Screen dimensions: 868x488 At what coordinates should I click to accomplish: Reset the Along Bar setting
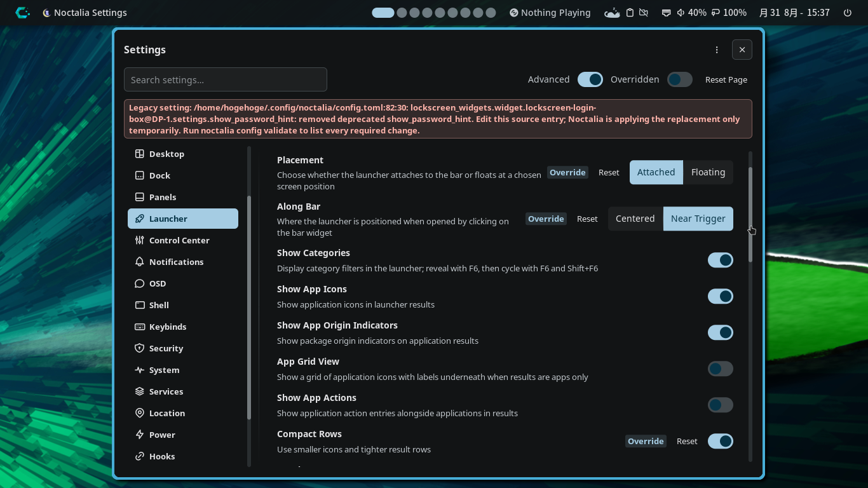coord(587,219)
